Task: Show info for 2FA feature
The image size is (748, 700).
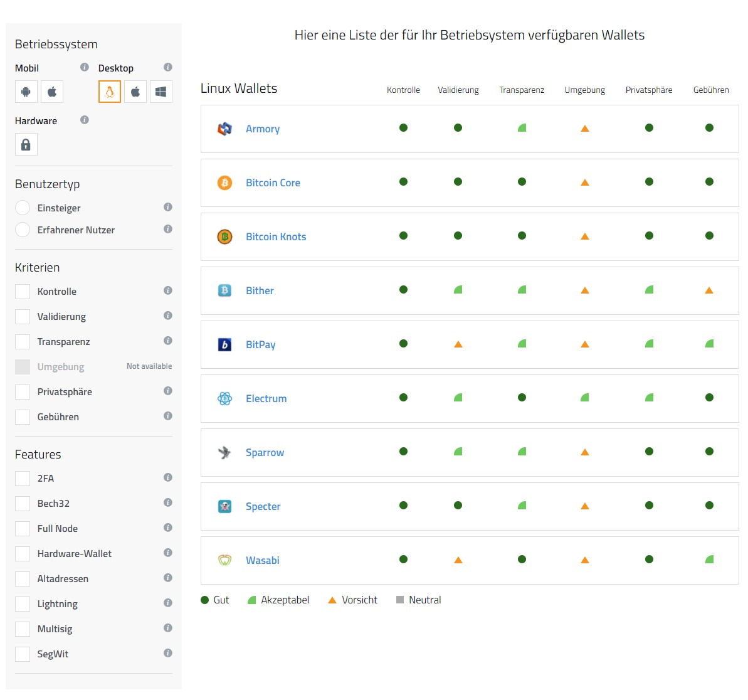Action: (168, 477)
